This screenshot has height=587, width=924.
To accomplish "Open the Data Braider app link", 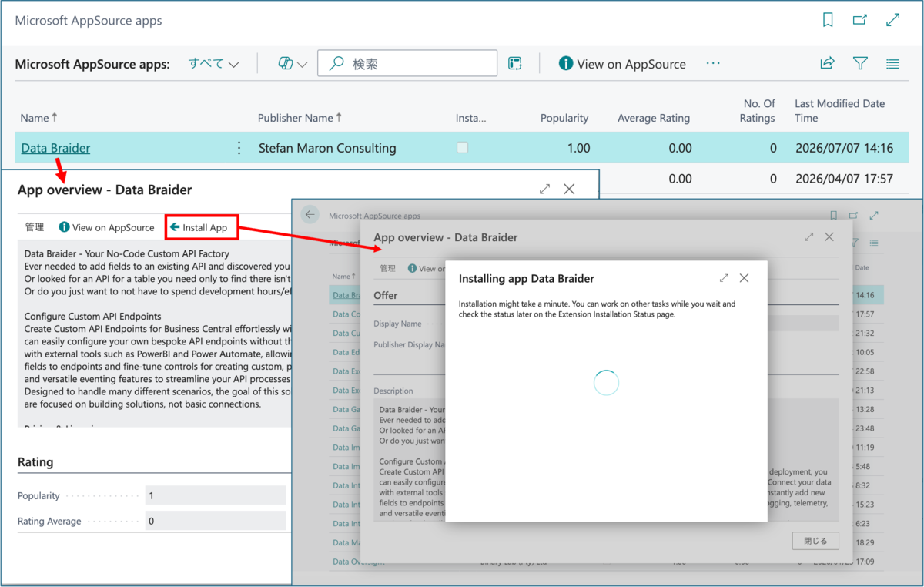I will click(x=55, y=148).
